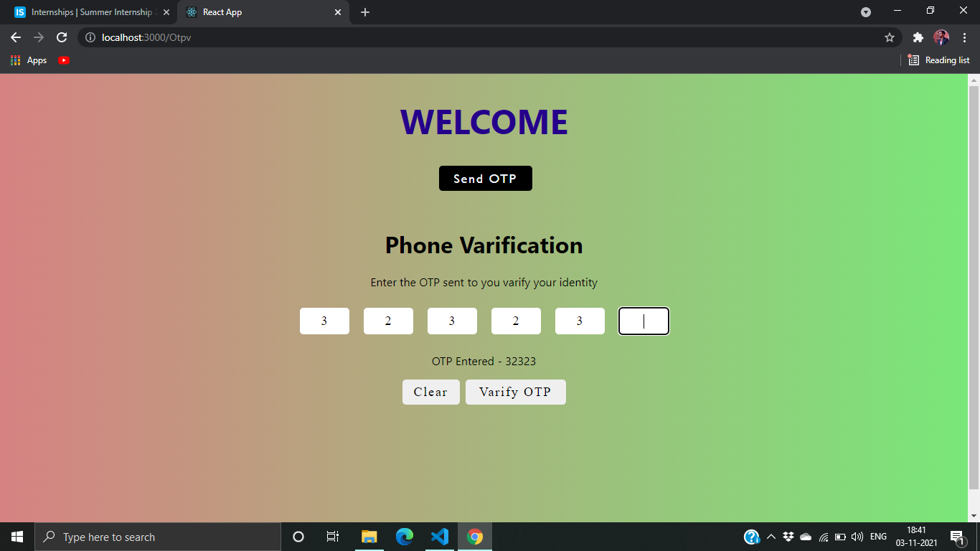The image size is (980, 551).
Task: Open Visual Studio Code from taskbar
Action: point(440,536)
